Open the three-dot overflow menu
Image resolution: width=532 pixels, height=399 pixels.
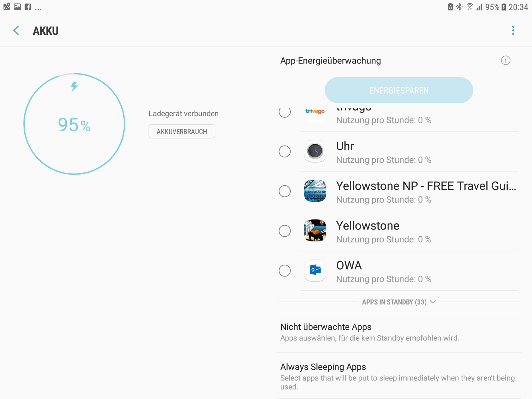point(513,30)
